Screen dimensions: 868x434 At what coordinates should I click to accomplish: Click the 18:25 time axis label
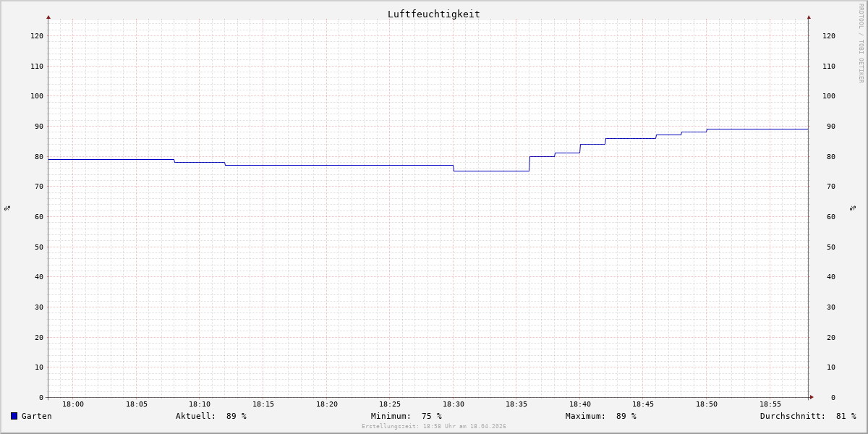click(390, 404)
